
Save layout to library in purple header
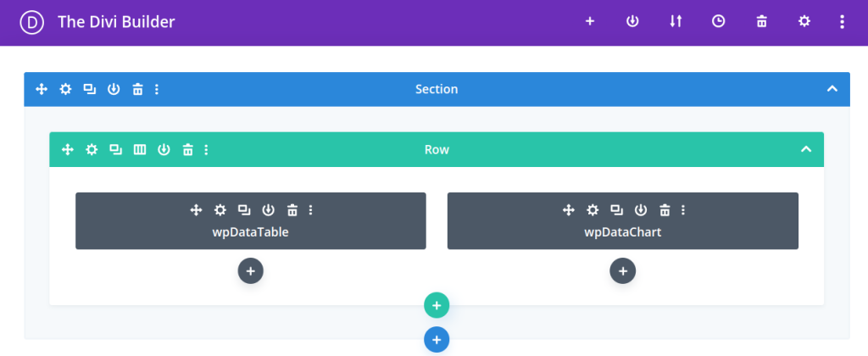point(632,21)
